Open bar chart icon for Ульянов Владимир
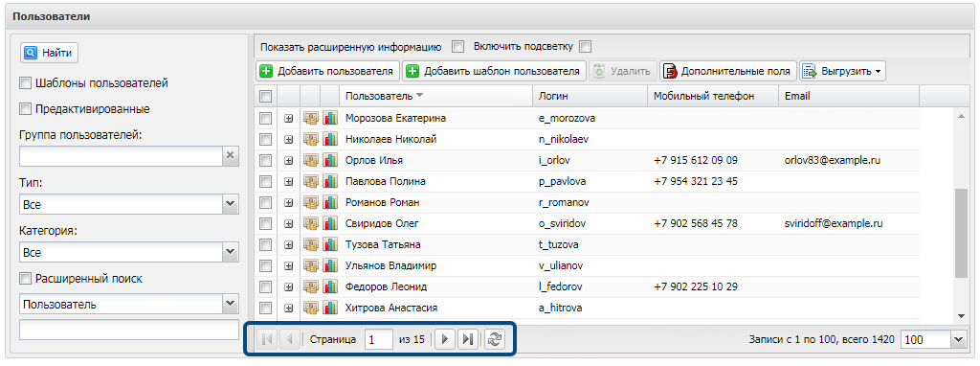The height and width of the screenshot is (366, 980). (x=330, y=266)
